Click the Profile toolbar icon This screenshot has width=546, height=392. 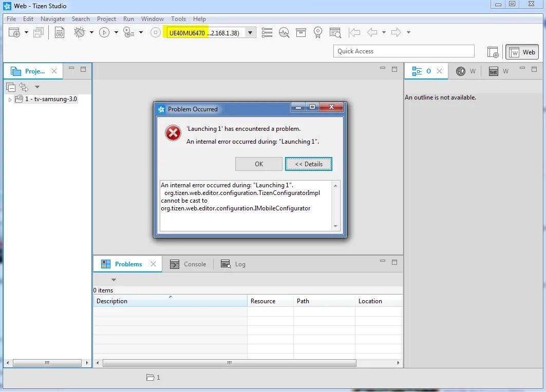pos(129,32)
